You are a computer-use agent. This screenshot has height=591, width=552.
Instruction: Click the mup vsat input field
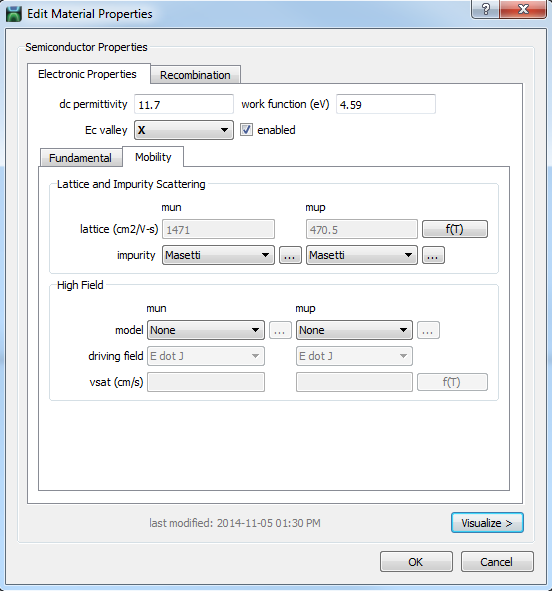pos(354,382)
